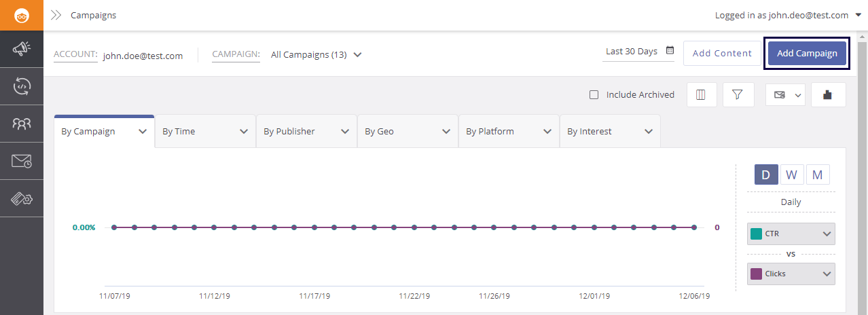Click the bar chart toggle icon
The width and height of the screenshot is (868, 315).
point(827,95)
